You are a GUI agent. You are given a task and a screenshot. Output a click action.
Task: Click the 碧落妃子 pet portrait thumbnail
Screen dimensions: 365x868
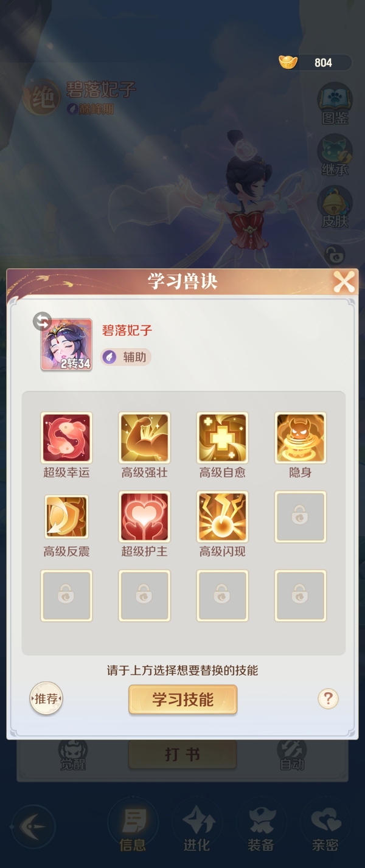[66, 344]
